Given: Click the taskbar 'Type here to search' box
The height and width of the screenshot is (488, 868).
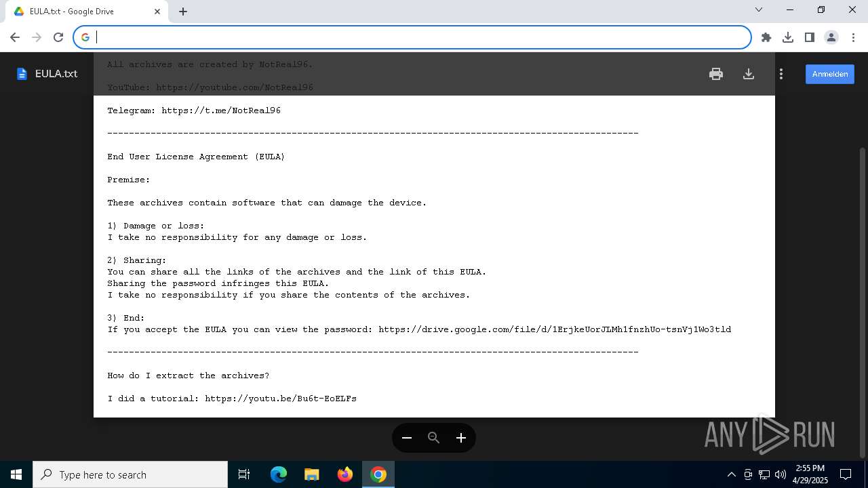Looking at the screenshot, I should [x=130, y=474].
